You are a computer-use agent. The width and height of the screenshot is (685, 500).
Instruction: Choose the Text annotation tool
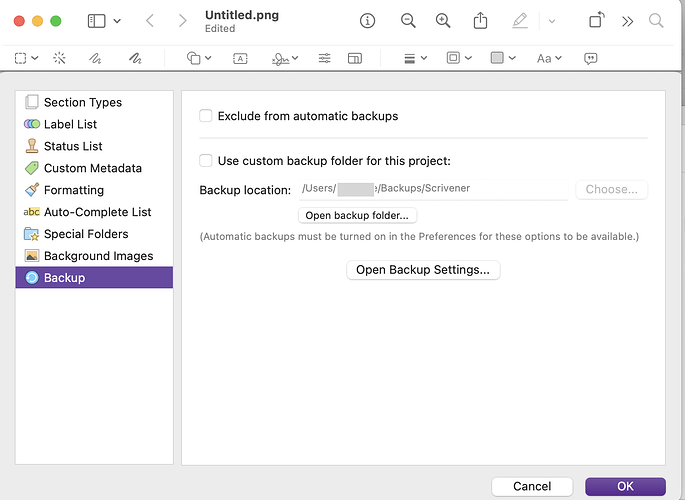coord(240,59)
